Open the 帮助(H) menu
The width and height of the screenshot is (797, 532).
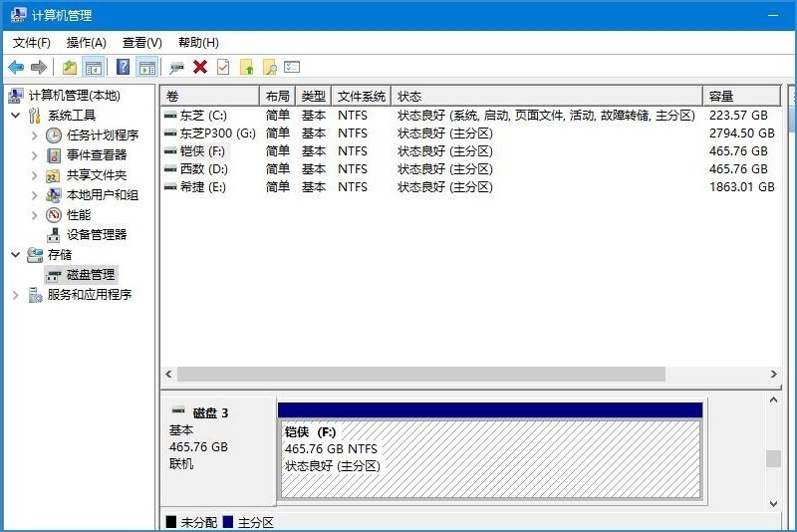198,43
